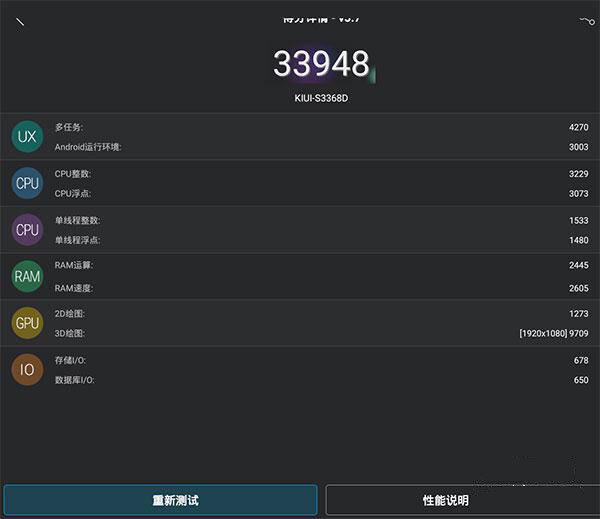
Task: Click the 多任务 label
Action: click(69, 127)
